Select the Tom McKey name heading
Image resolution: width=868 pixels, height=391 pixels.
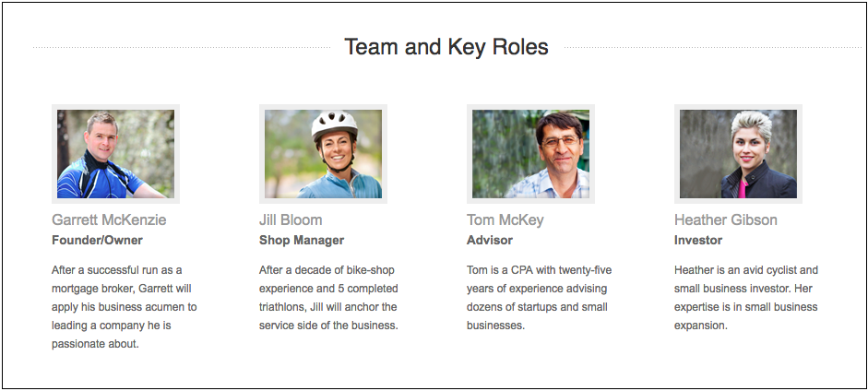tap(505, 220)
